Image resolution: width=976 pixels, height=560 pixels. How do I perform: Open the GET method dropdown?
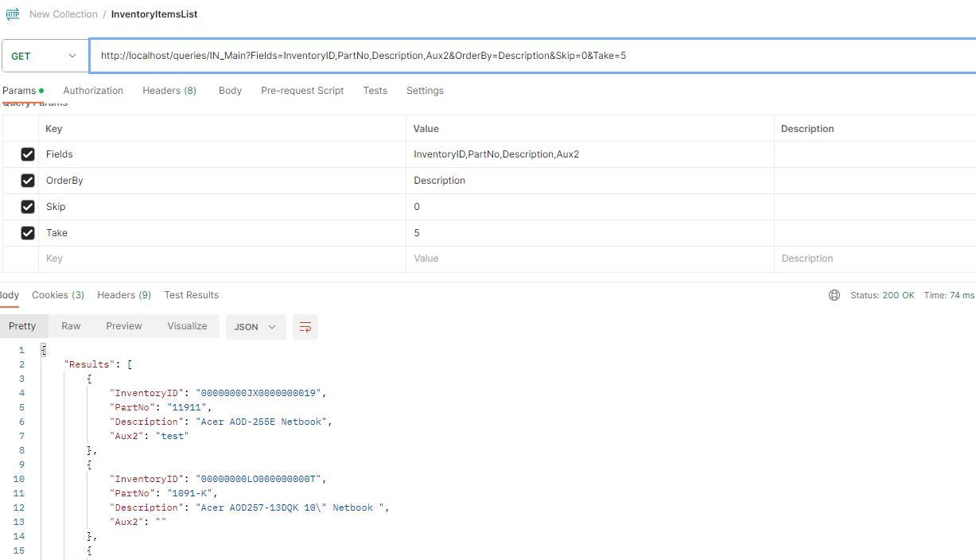tap(45, 56)
